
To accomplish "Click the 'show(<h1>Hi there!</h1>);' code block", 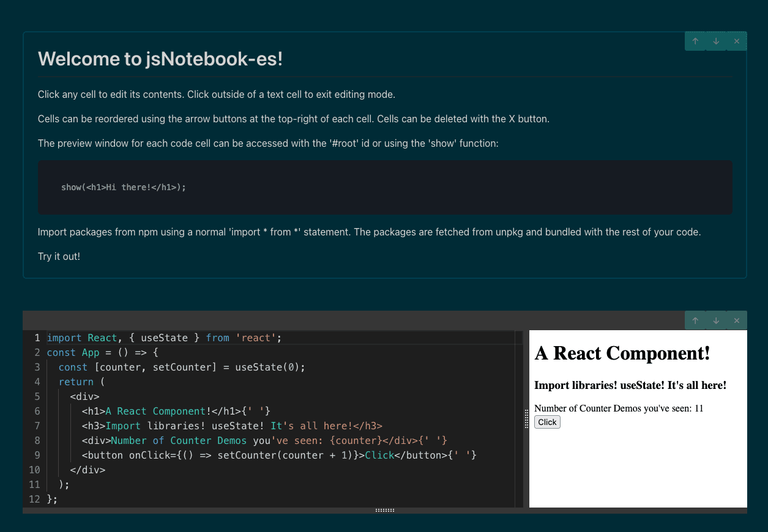I will [385, 187].
